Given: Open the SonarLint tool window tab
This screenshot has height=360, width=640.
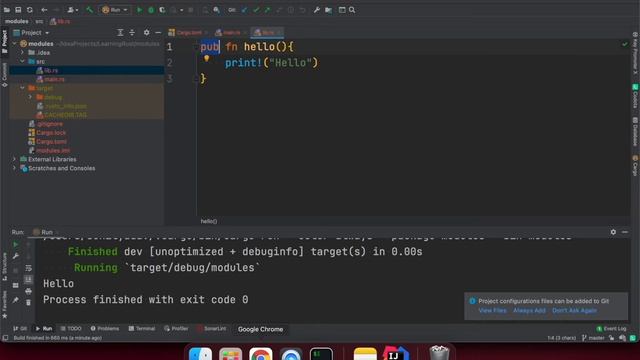Looking at the screenshot, I should click(x=211, y=329).
